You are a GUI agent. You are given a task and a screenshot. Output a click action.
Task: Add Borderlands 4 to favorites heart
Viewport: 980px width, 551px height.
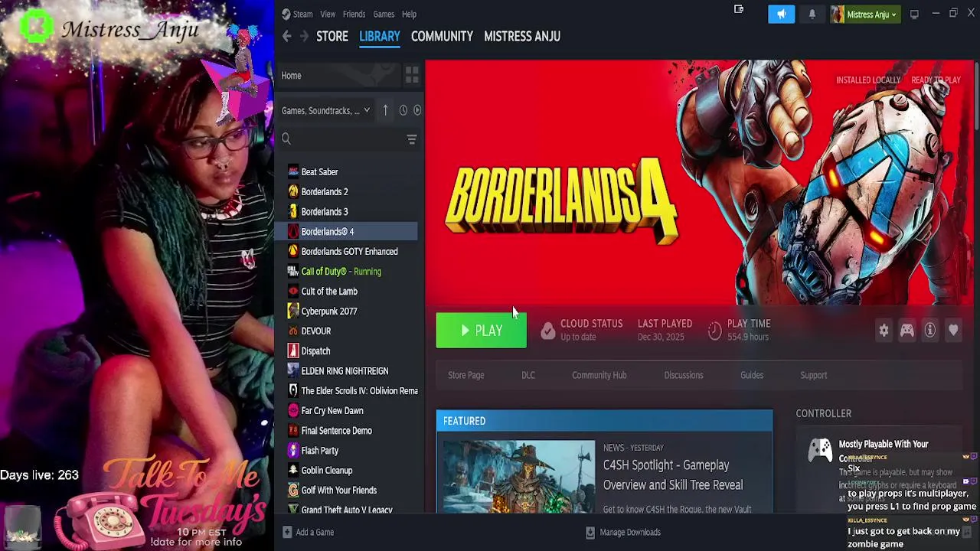[953, 330]
